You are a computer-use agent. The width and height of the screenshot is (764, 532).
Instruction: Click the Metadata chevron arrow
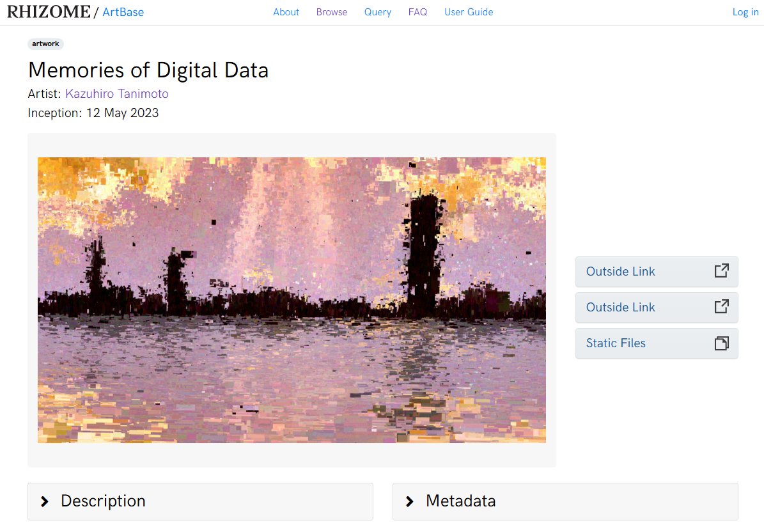[x=410, y=501]
